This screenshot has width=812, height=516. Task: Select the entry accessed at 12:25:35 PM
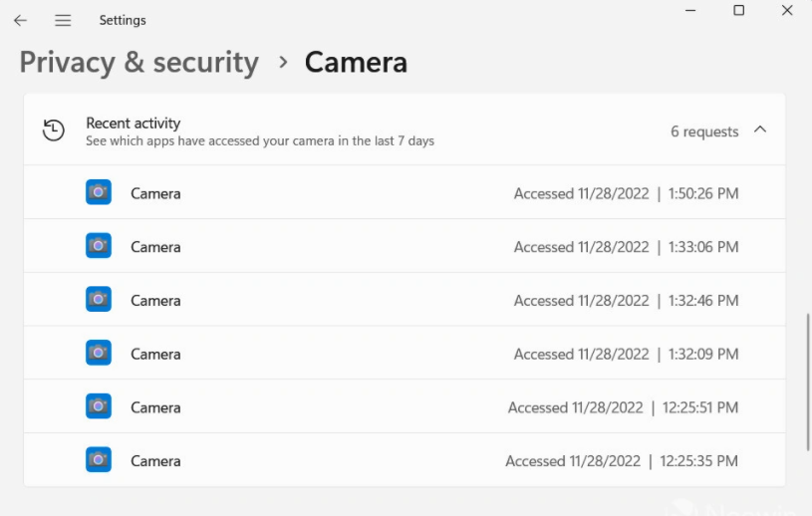coord(405,460)
